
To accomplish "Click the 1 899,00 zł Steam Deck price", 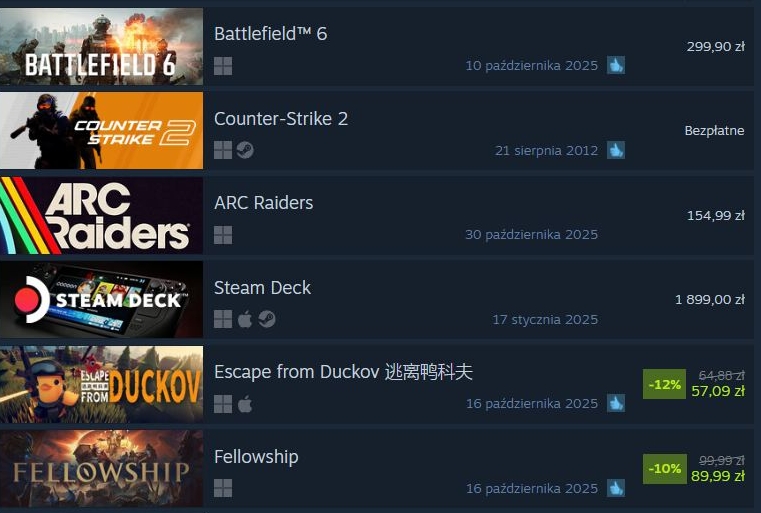I will tap(710, 299).
